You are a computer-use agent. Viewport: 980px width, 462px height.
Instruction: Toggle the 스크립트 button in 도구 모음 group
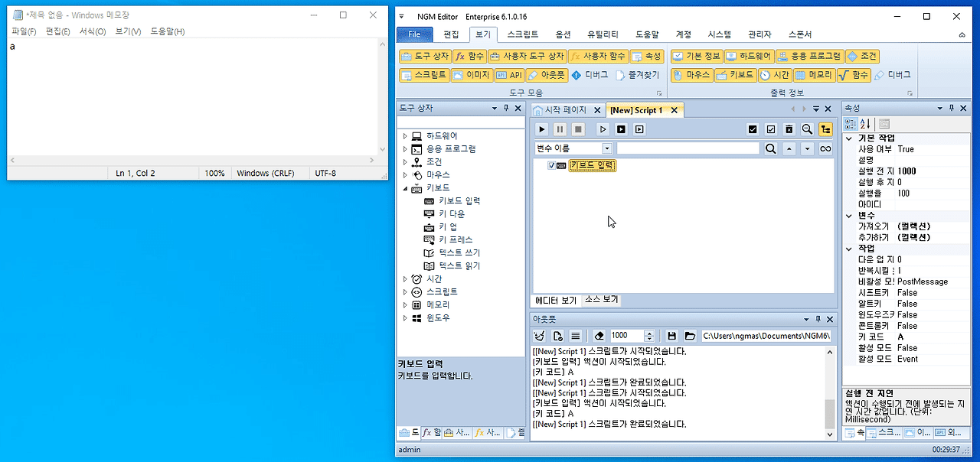point(423,75)
